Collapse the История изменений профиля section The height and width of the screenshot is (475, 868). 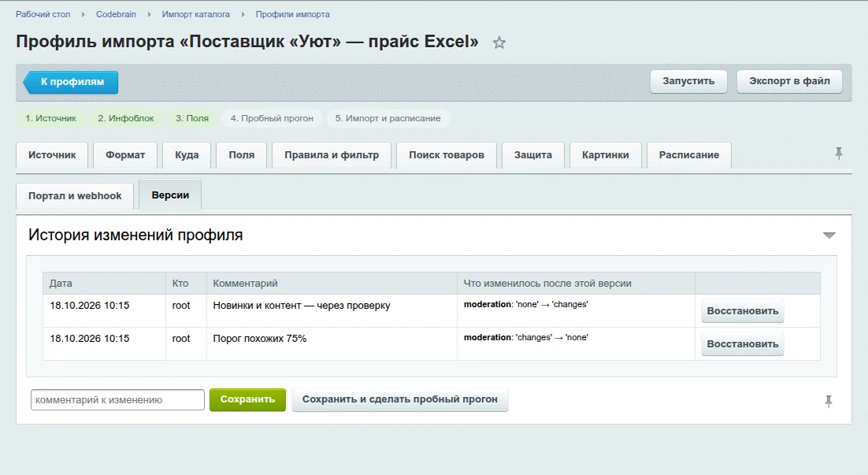pos(829,236)
